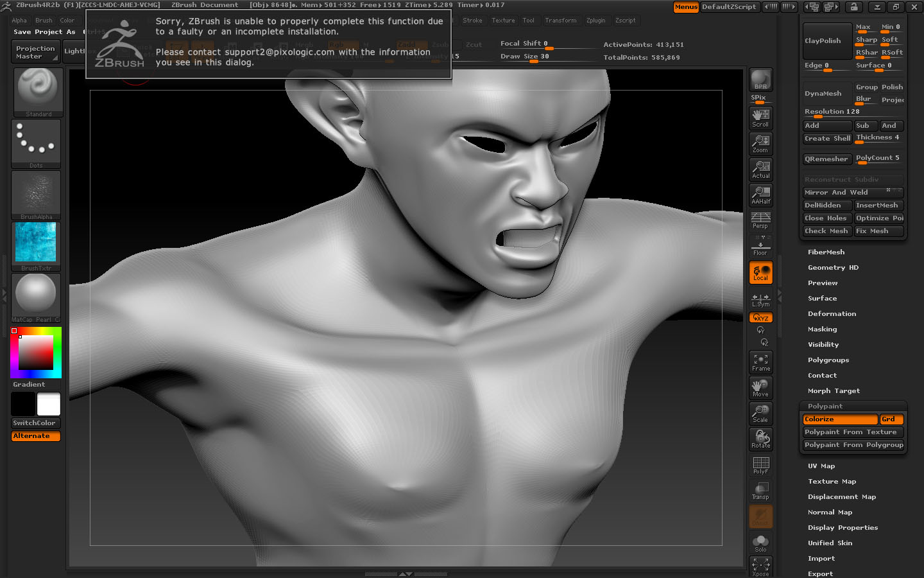Image resolution: width=924 pixels, height=578 pixels.
Task: Toggle XYZ rotation mode
Action: [x=761, y=318]
